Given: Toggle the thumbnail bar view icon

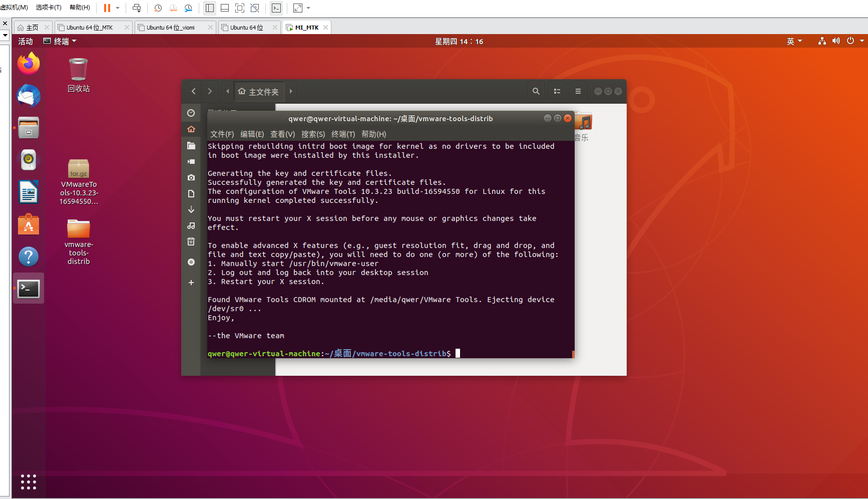Looking at the screenshot, I should coord(225,8).
